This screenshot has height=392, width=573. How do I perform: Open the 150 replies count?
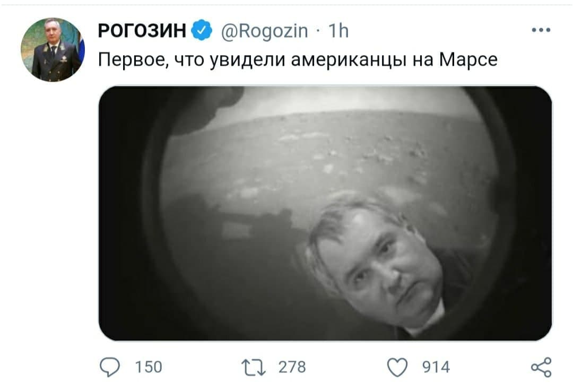click(149, 367)
